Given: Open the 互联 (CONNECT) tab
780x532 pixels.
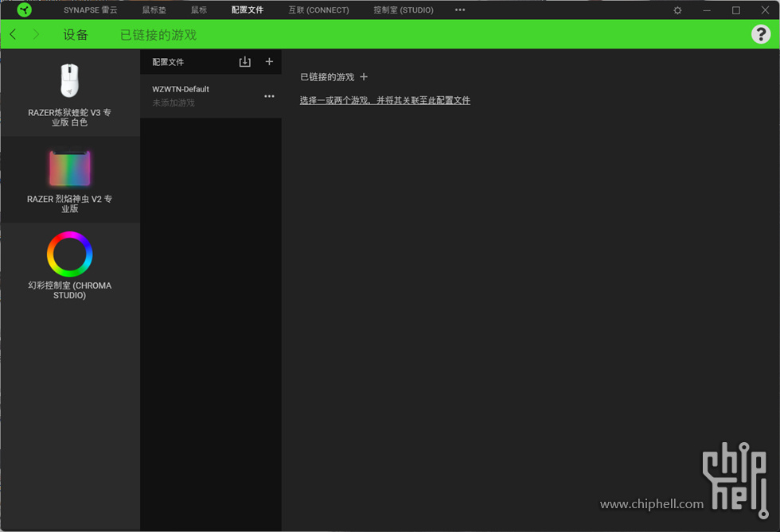Looking at the screenshot, I should click(319, 10).
